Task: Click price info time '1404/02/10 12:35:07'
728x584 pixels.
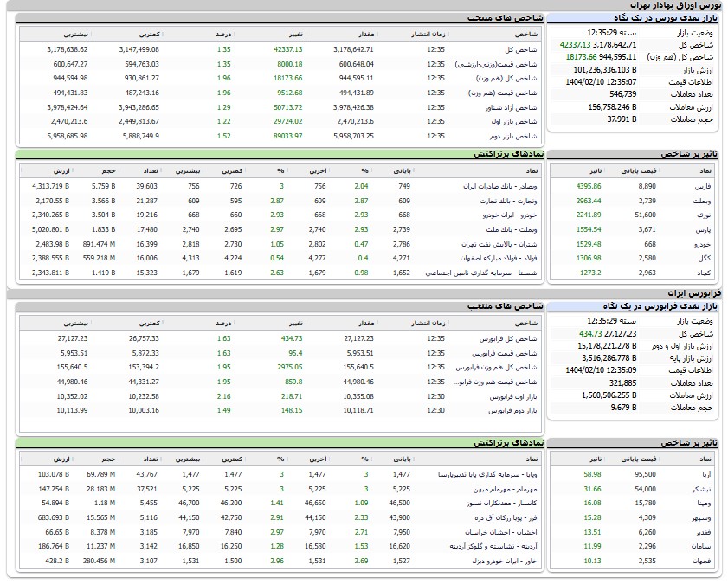Action: (x=601, y=82)
